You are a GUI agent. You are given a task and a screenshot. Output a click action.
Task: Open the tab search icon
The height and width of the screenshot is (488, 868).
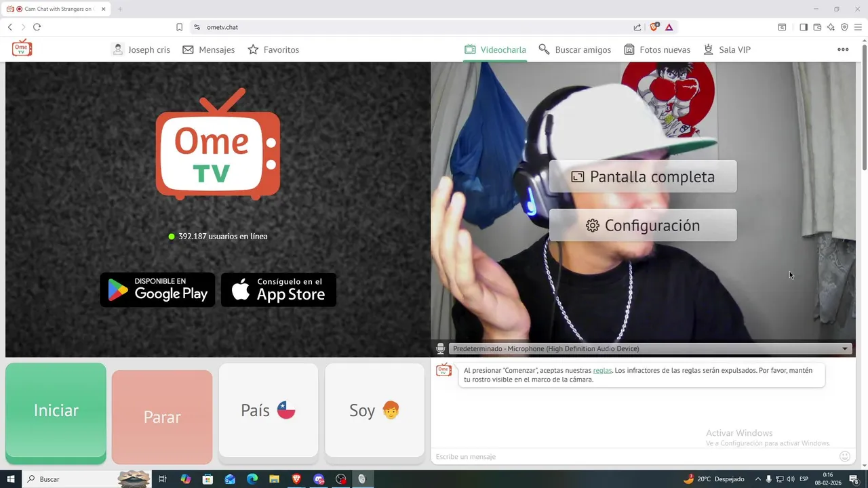782,27
